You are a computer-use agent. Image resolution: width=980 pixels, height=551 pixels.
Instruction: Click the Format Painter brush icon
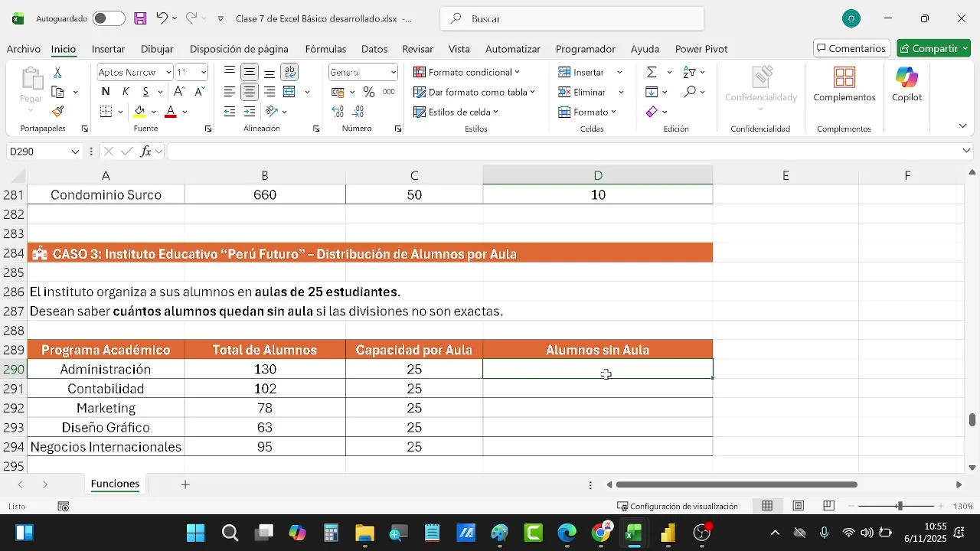point(57,112)
